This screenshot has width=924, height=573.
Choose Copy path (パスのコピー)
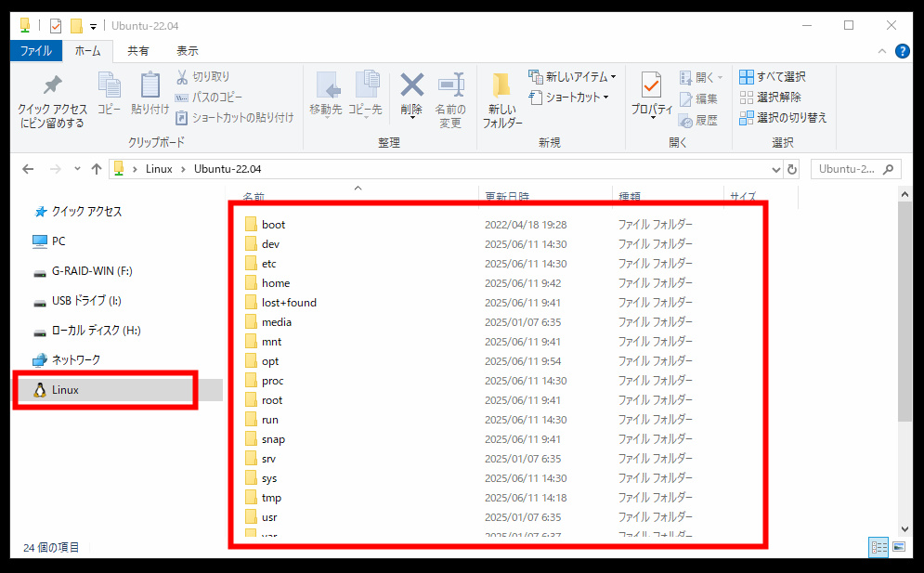coord(209,98)
